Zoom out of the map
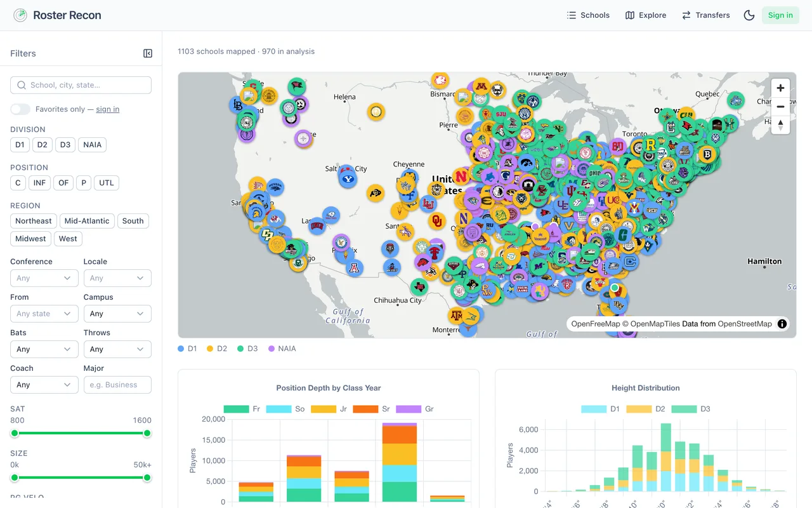Image resolution: width=812 pixels, height=508 pixels. point(781,107)
